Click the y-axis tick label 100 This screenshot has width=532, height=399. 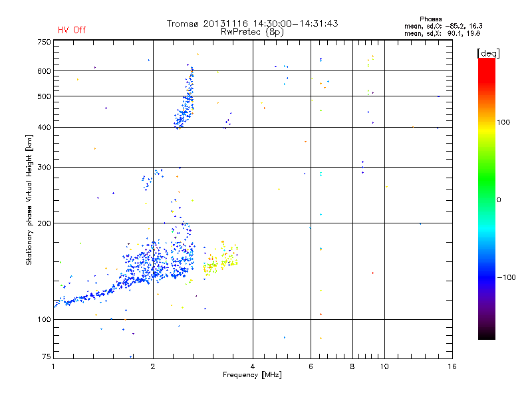point(44,320)
